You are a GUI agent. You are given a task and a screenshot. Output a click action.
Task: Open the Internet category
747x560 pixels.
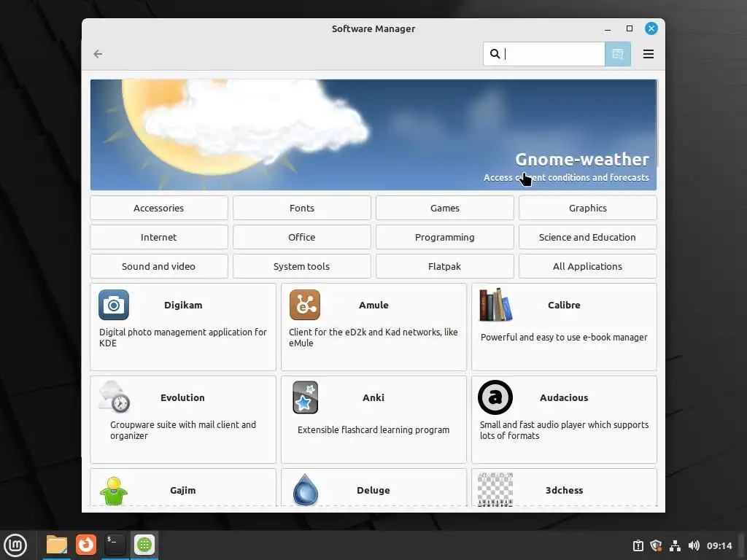(x=158, y=237)
